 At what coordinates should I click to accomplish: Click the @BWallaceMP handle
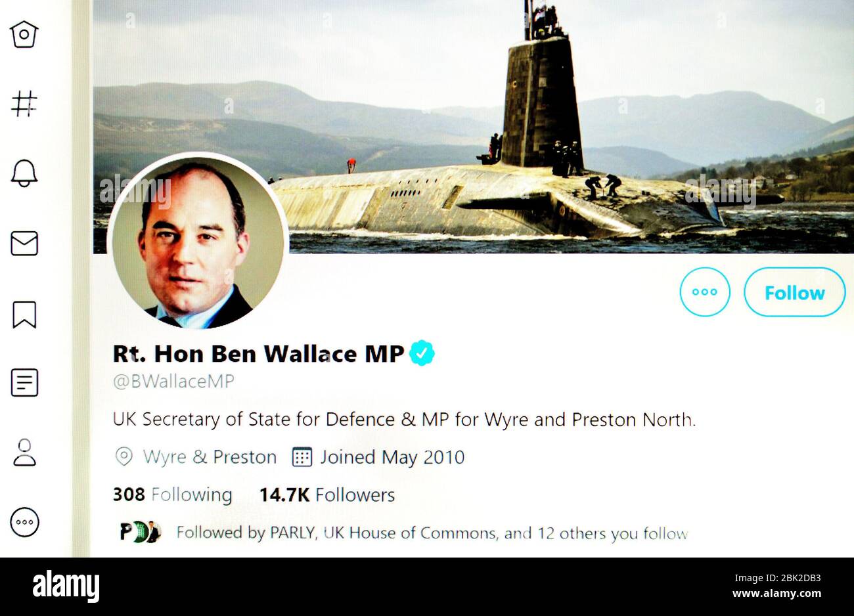(x=173, y=382)
